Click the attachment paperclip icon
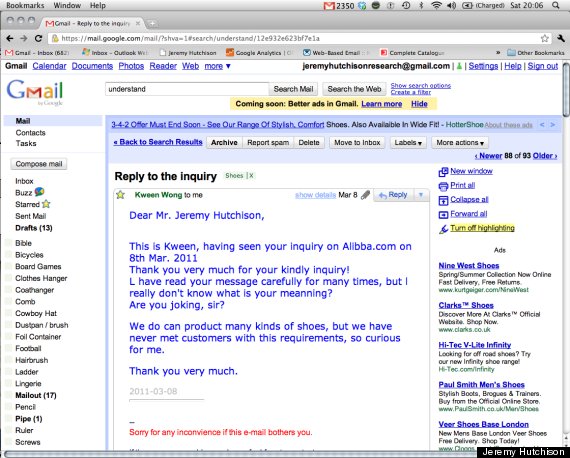Image resolution: width=570 pixels, height=458 pixels. pos(365,195)
